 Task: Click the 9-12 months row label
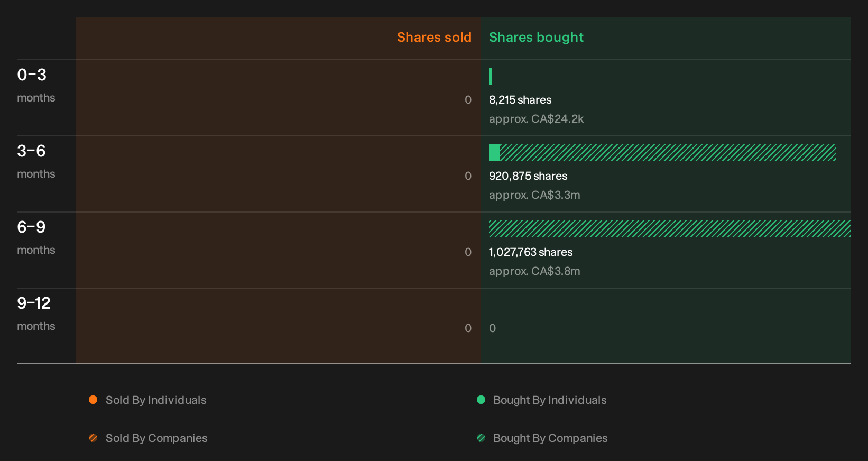point(36,314)
